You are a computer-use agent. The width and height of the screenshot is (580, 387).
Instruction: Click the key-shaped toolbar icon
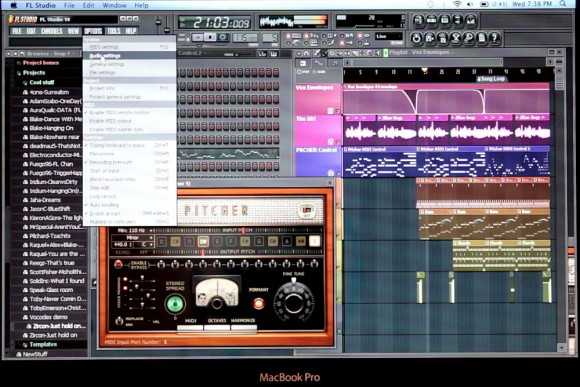click(x=469, y=38)
